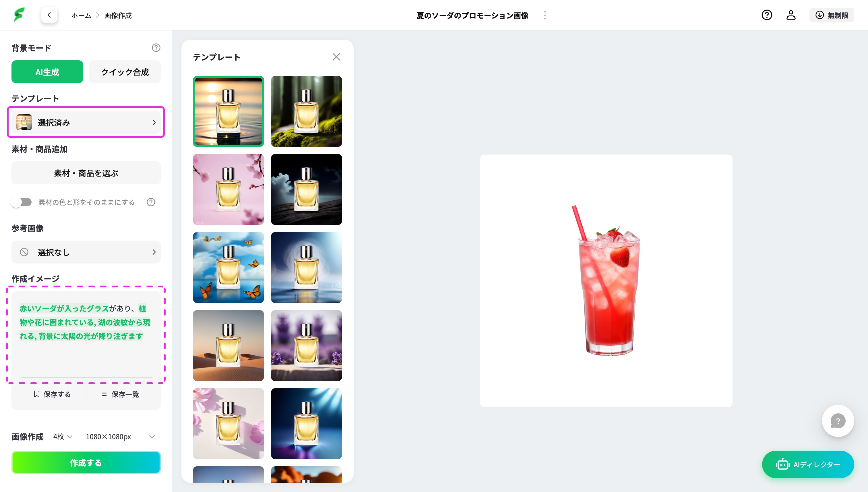Screen dimensions: 868x492
Task: Select the lavender field perfume template
Action: tap(306, 345)
